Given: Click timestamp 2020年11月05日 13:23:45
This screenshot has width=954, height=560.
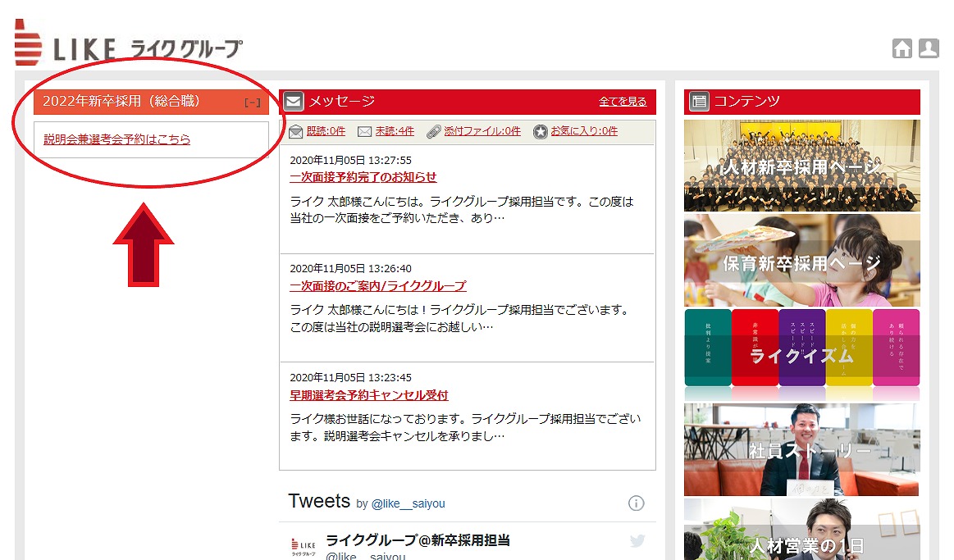Looking at the screenshot, I should point(350,378).
